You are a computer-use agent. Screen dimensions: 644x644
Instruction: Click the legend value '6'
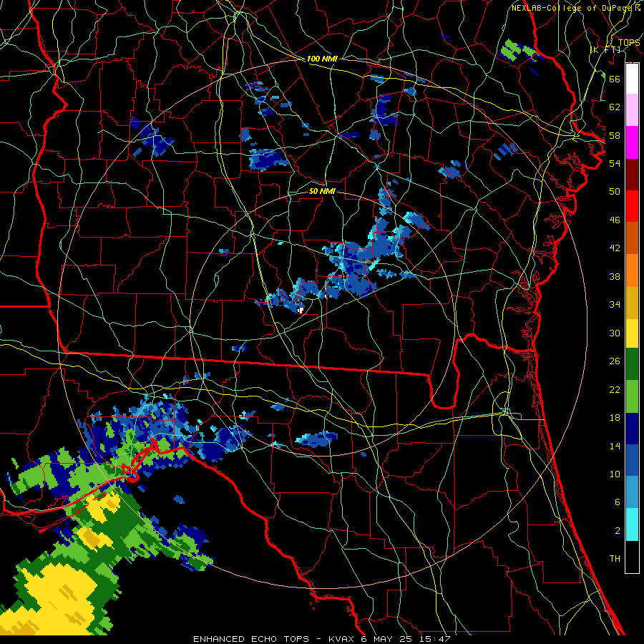[617, 502]
